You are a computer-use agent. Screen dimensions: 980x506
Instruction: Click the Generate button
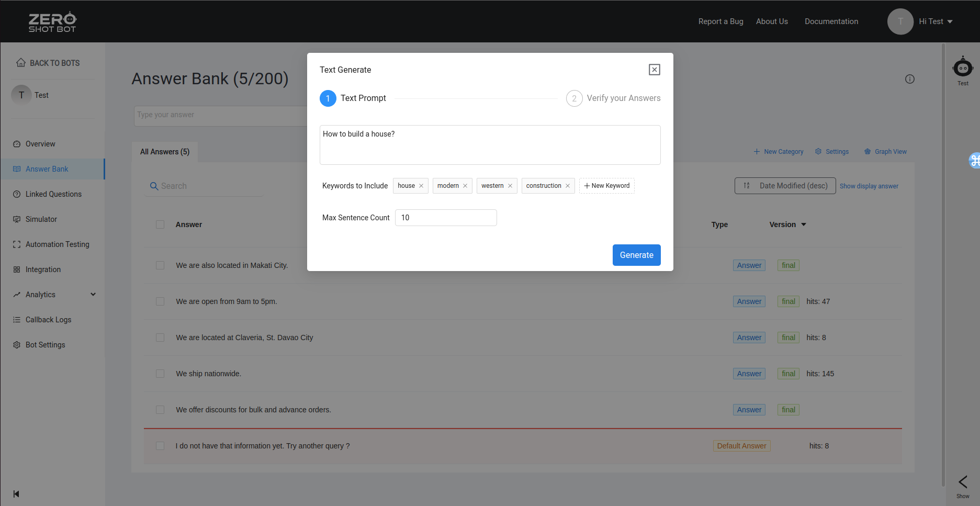[x=636, y=255]
